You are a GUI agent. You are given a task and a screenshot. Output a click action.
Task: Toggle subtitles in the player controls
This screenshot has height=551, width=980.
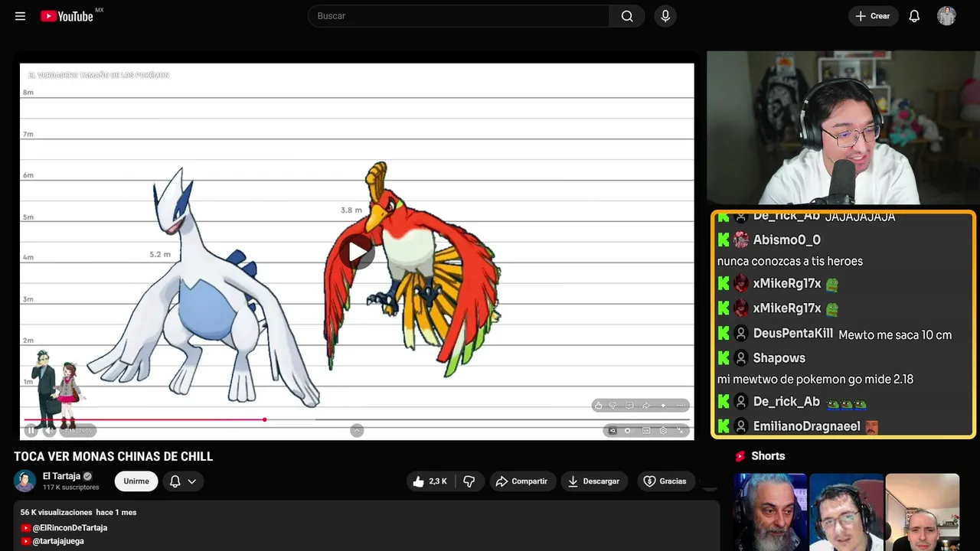coord(646,431)
